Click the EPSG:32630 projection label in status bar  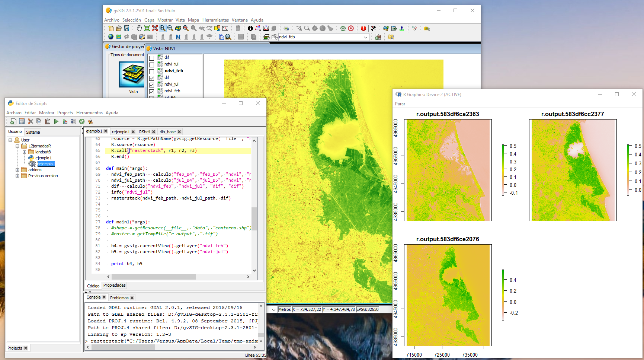click(x=368, y=309)
